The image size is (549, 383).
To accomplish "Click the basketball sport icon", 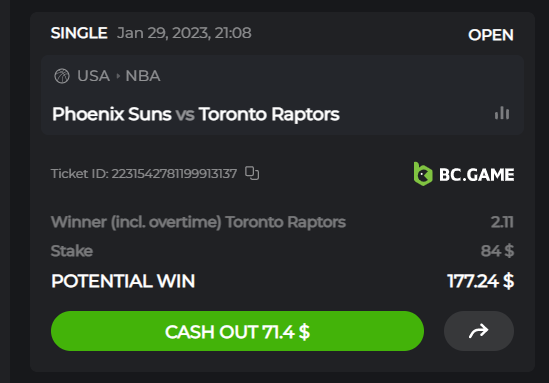I will [x=62, y=76].
